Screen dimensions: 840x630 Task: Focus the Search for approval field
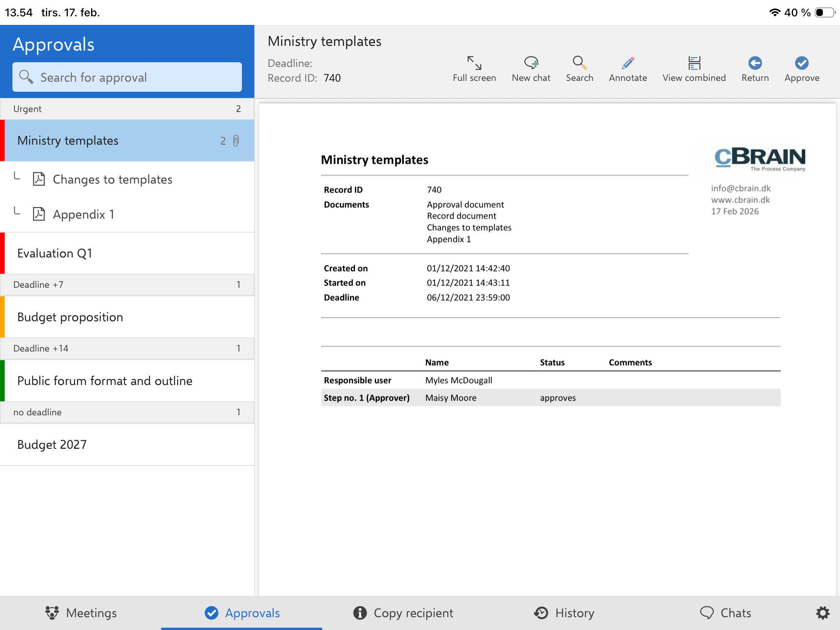click(127, 77)
